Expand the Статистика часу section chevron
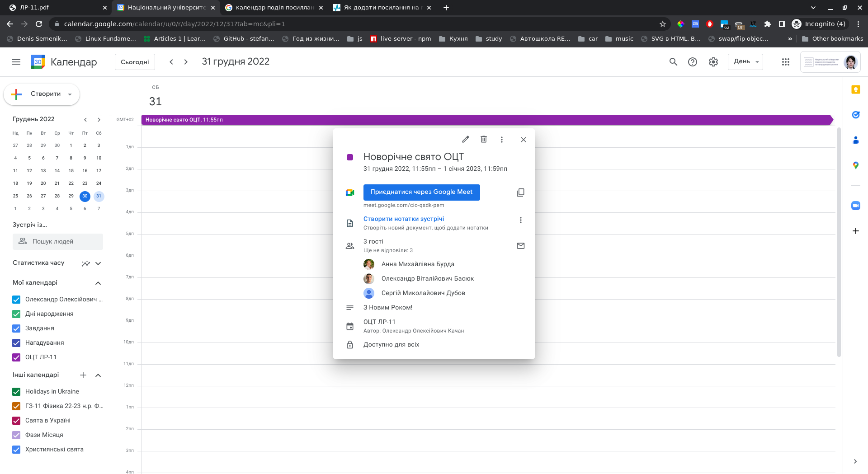Screen dimensions: 868x474 98,263
